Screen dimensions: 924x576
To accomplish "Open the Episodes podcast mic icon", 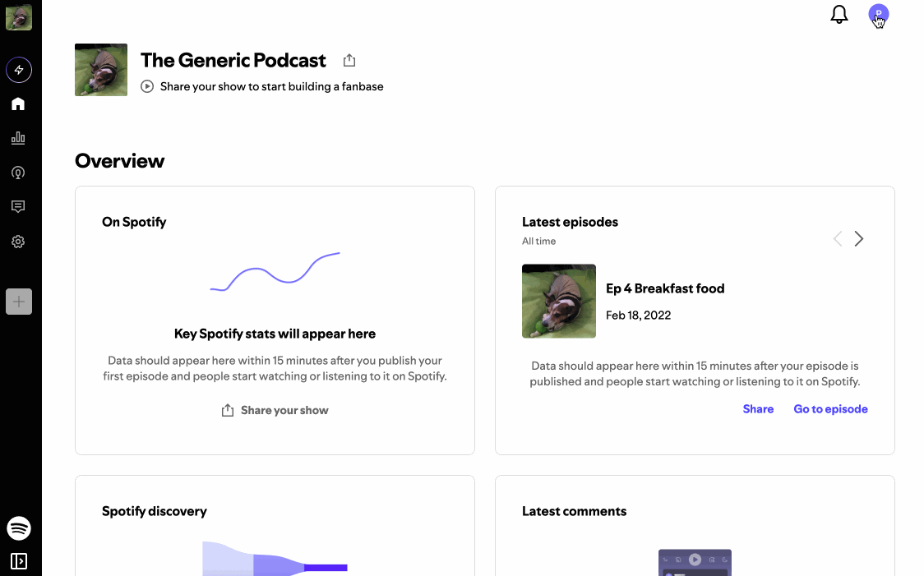I will tap(18, 173).
